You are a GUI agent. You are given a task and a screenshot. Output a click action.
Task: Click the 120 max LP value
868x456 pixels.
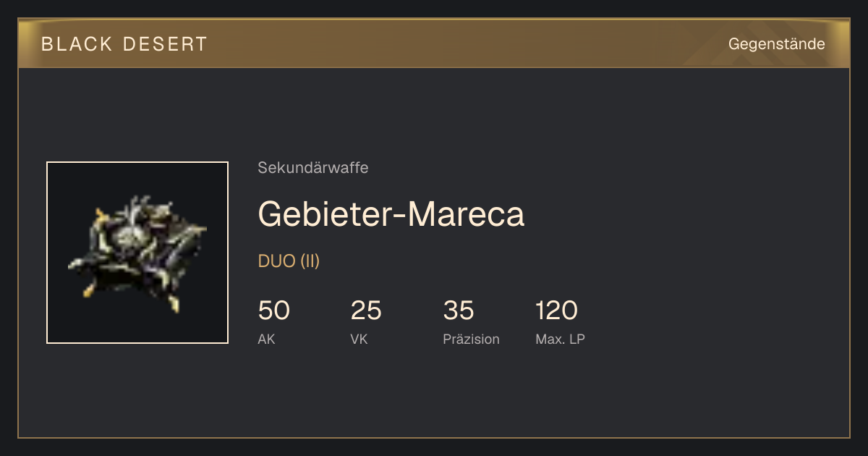pyautogui.click(x=556, y=311)
